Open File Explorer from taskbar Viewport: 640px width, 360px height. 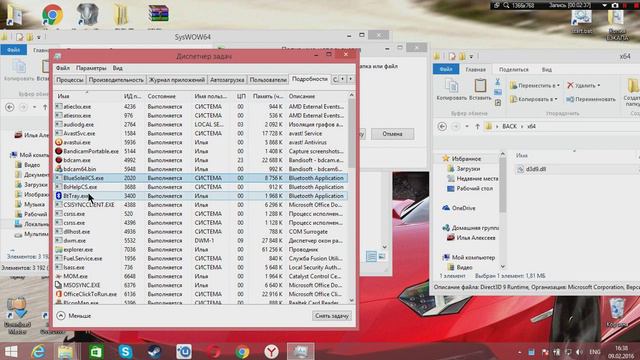point(65,351)
